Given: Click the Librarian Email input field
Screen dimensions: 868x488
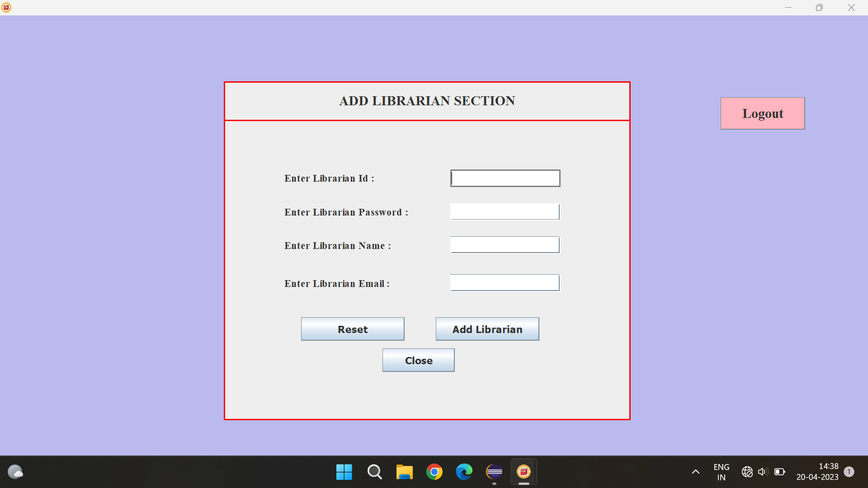Looking at the screenshot, I should tap(505, 283).
